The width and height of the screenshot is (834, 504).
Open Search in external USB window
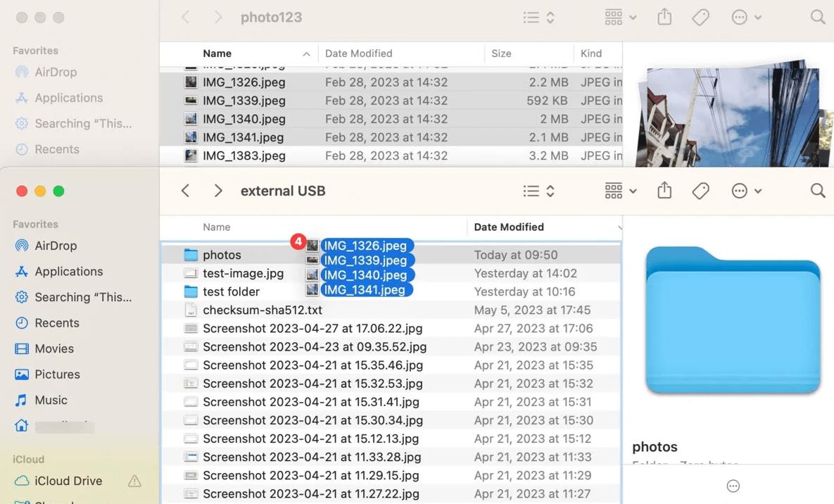pyautogui.click(x=817, y=191)
